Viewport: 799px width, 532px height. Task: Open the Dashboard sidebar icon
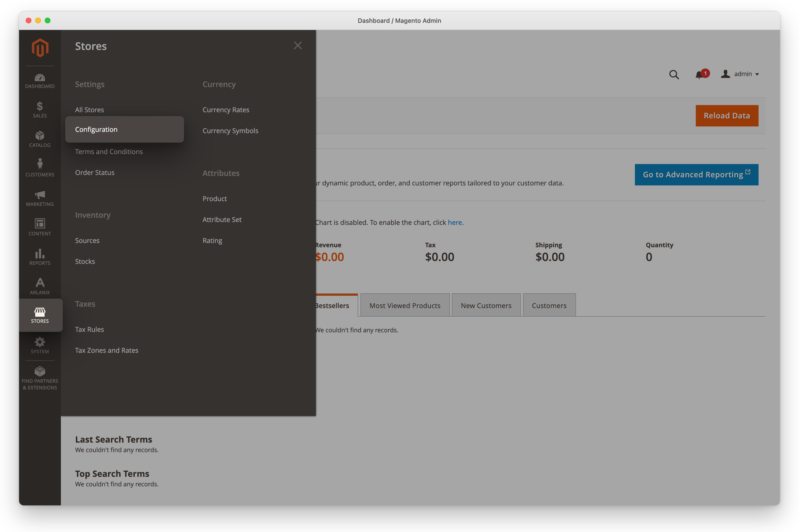pyautogui.click(x=40, y=81)
